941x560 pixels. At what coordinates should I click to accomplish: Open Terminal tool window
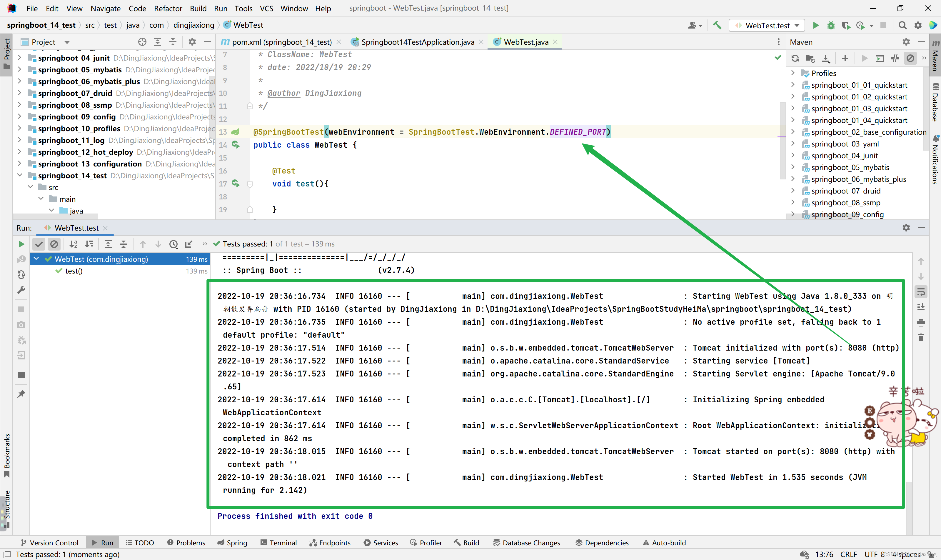[x=278, y=543]
